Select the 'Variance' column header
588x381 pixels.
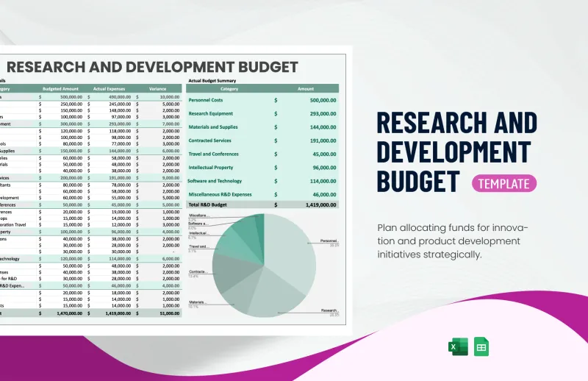(157, 89)
